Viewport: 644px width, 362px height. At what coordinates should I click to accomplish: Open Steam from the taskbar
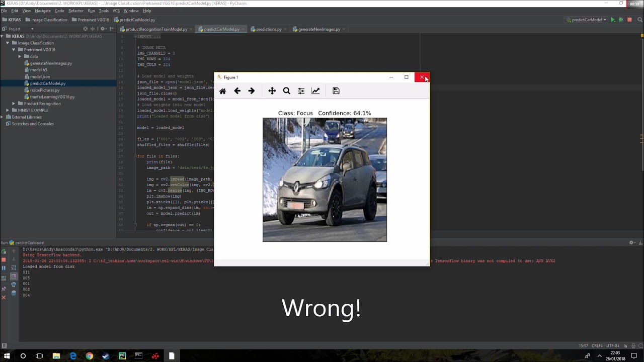pos(106,356)
